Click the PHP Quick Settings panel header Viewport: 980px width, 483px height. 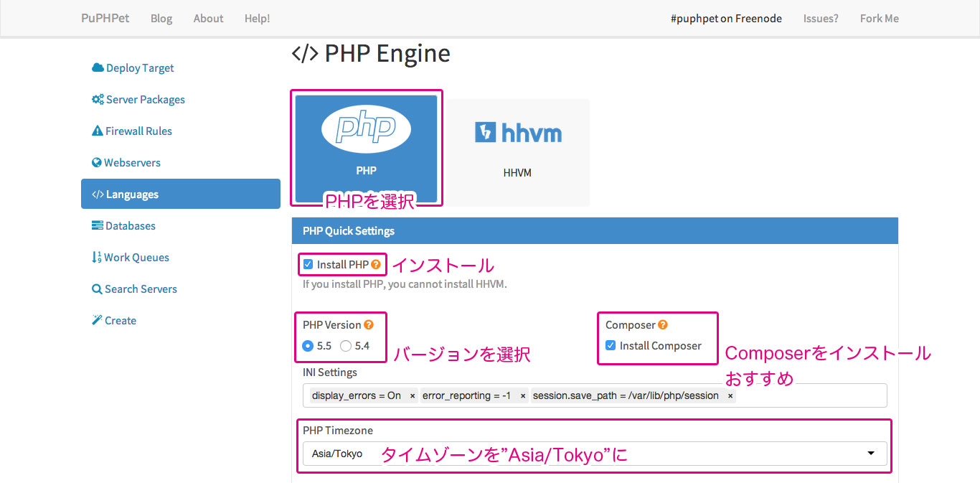coord(595,231)
